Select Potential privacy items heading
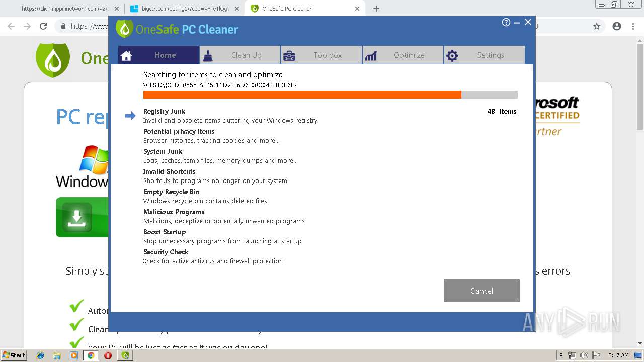Screen dimensions: 644x362 click(179, 131)
